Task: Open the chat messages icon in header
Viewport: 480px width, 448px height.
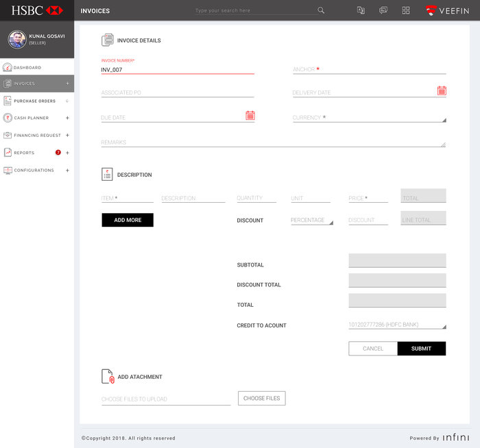Action: click(x=383, y=10)
